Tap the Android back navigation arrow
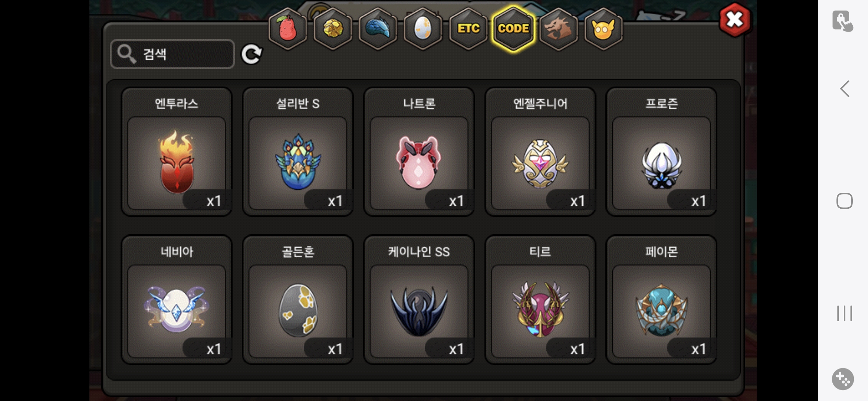 click(845, 89)
